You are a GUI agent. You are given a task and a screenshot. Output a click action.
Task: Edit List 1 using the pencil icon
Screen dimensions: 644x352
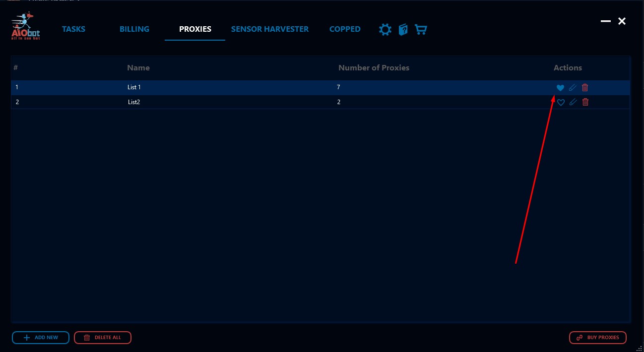(573, 88)
